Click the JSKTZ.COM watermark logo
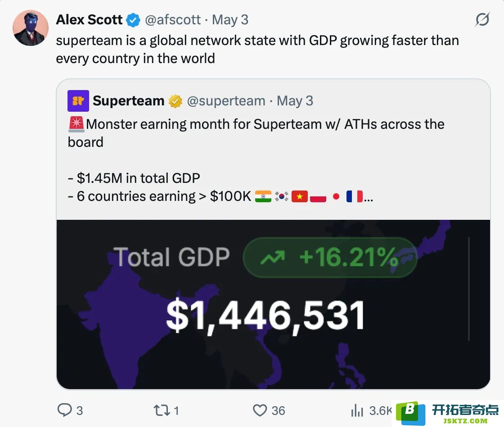The image size is (504, 427). pyautogui.click(x=449, y=413)
